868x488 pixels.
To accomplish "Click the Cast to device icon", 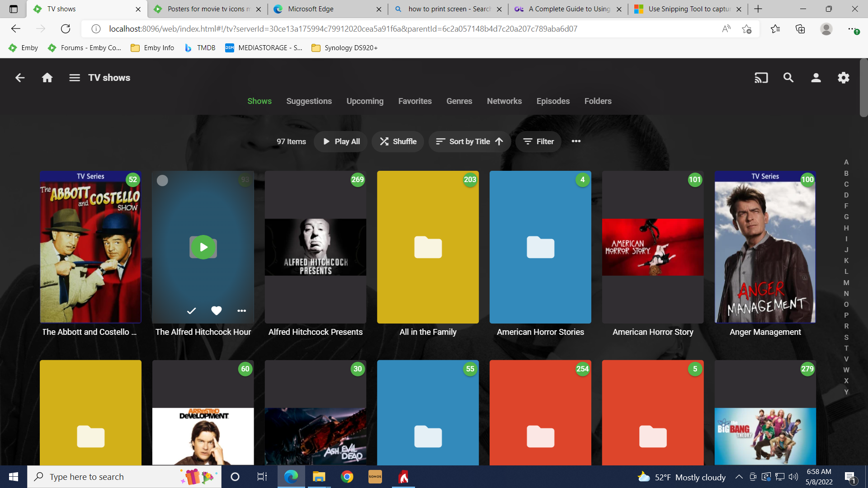I will [761, 78].
